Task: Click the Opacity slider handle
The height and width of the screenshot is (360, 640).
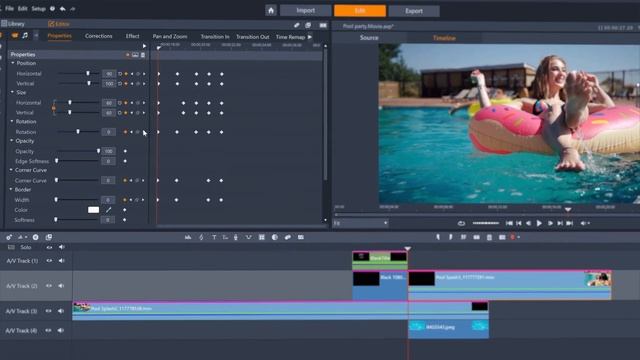Action: point(98,151)
